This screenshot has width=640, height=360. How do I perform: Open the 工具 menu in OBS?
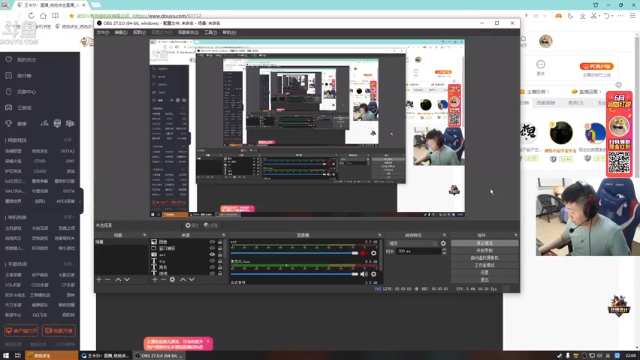[210, 32]
